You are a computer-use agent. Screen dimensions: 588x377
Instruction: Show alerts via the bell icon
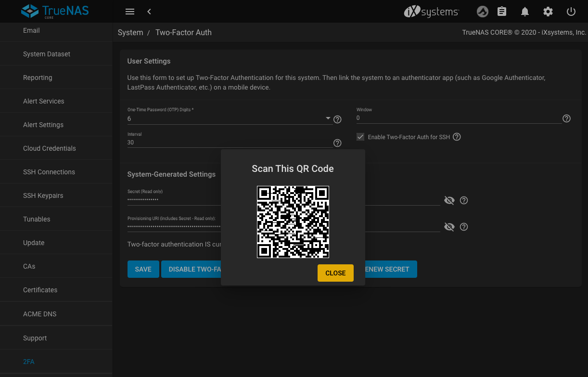click(525, 12)
